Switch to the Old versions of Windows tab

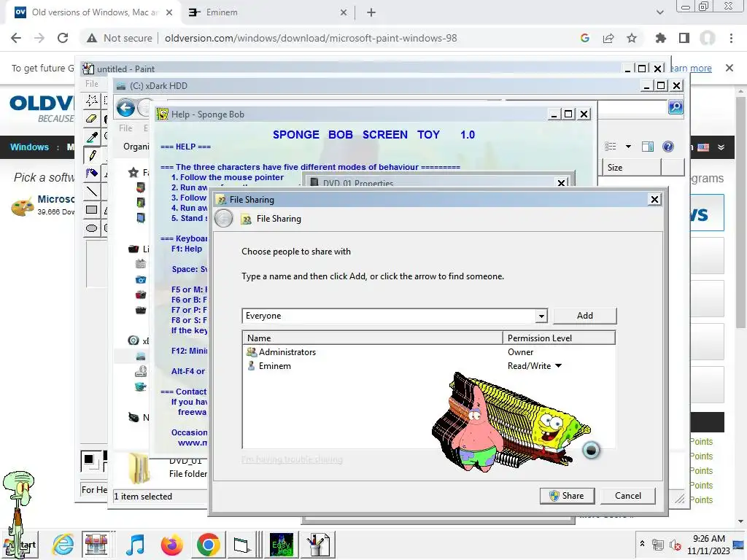point(93,13)
